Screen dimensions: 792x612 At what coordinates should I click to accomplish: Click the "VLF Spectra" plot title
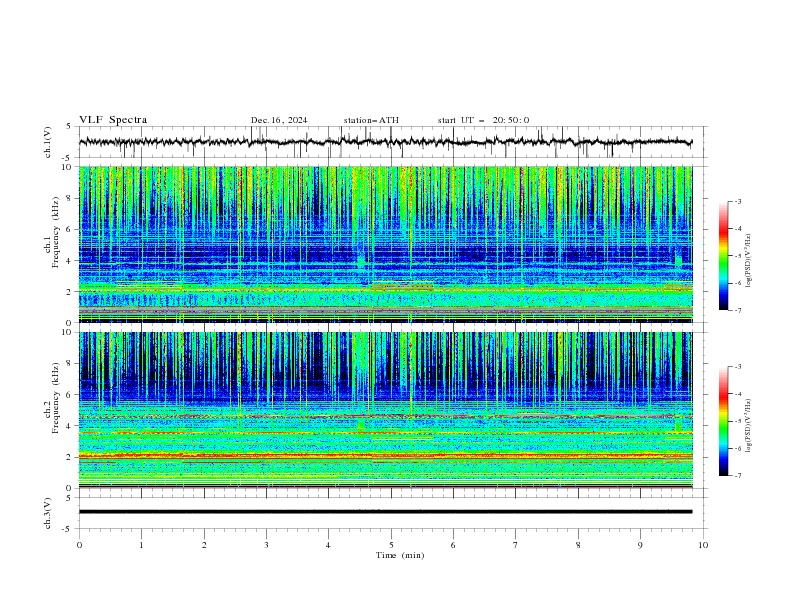click(x=113, y=120)
